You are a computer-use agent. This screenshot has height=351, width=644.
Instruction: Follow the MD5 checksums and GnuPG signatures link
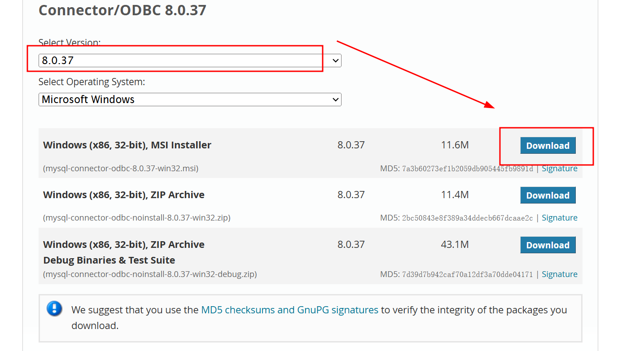(290, 310)
